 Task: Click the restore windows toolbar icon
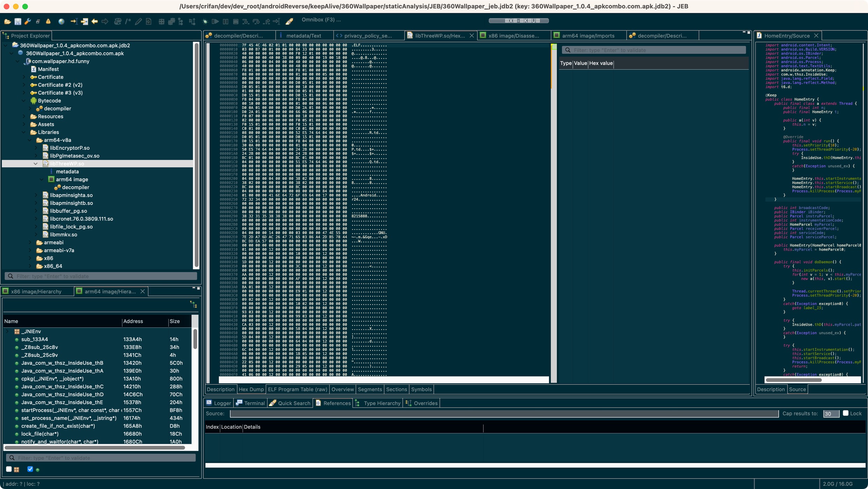pos(38,21)
